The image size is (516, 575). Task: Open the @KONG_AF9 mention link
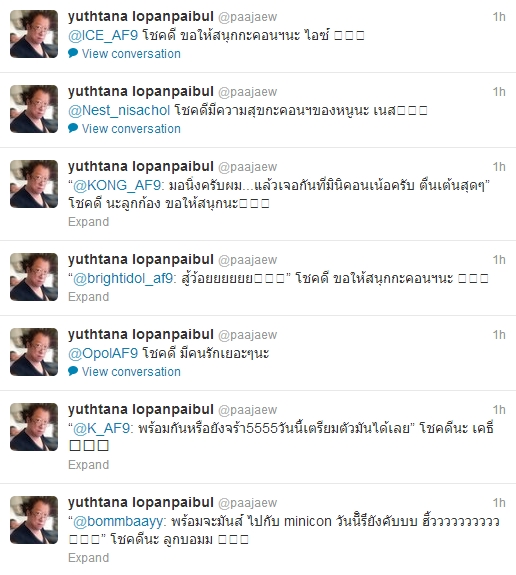[117, 186]
